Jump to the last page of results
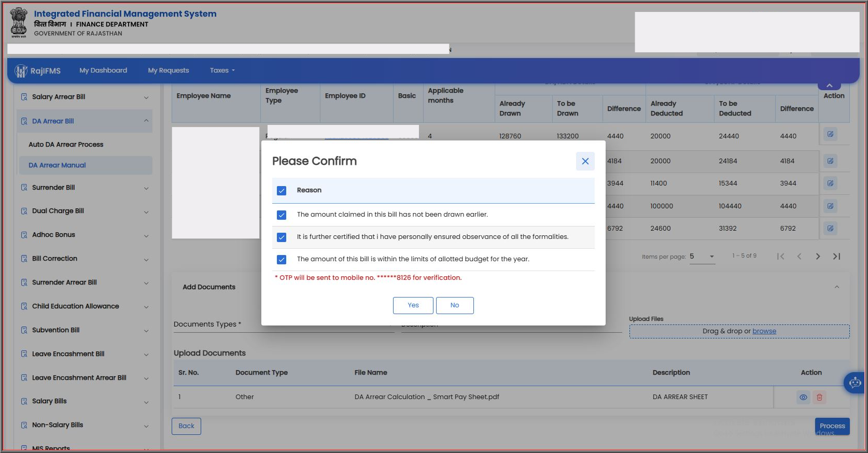This screenshot has width=868, height=453. click(x=836, y=257)
